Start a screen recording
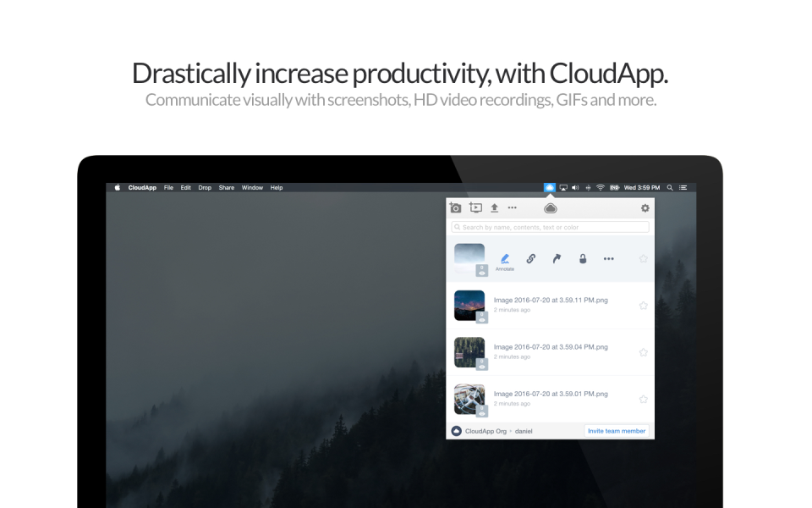 tap(475, 207)
